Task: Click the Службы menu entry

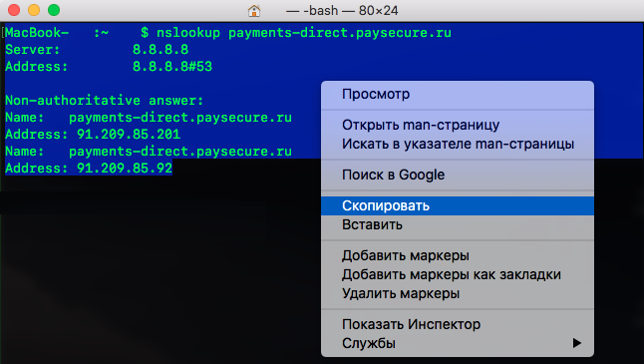Action: click(x=458, y=343)
